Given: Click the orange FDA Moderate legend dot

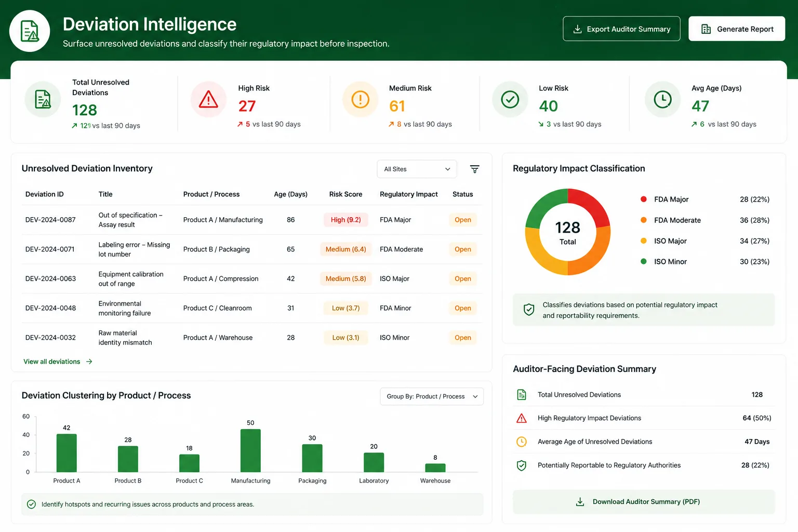Looking at the screenshot, I should 644,220.
